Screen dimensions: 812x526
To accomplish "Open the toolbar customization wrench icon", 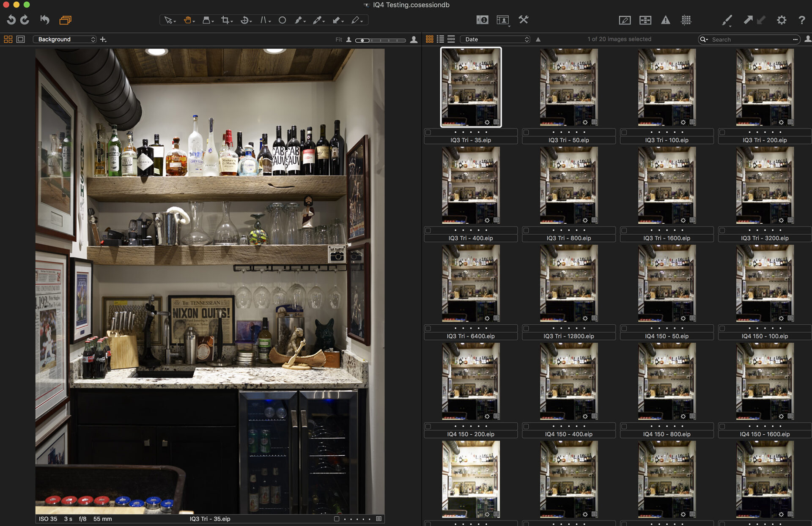I will 524,20.
